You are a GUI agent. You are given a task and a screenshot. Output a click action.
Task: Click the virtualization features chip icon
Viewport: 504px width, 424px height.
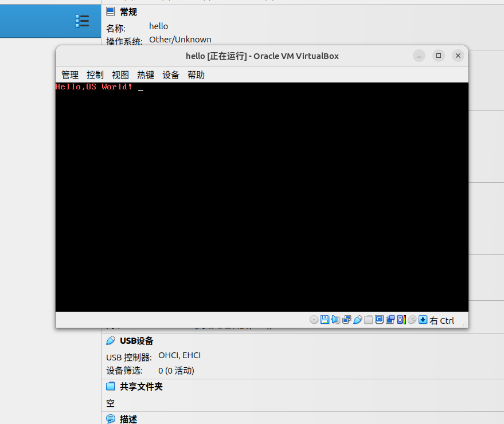pyautogui.click(x=400, y=320)
